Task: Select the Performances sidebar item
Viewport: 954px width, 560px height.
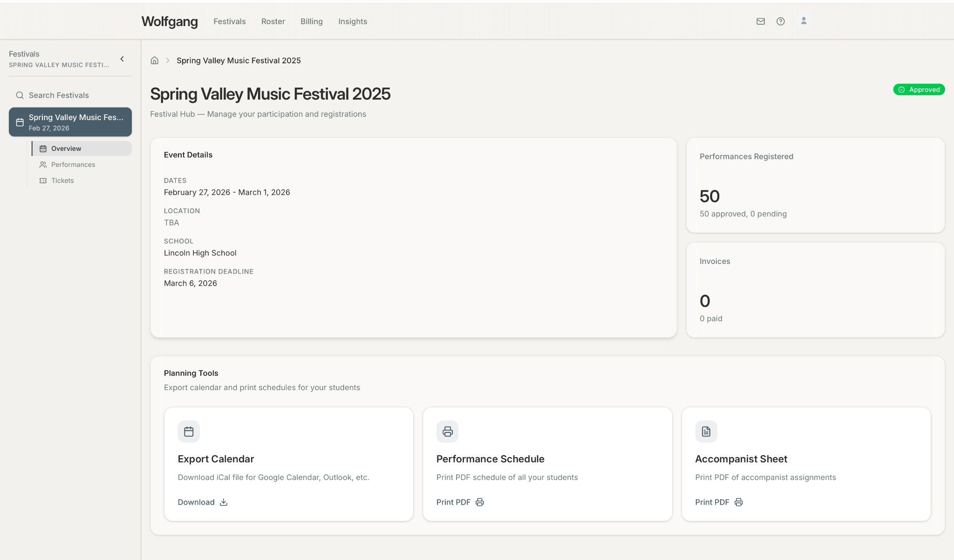Action: point(73,164)
